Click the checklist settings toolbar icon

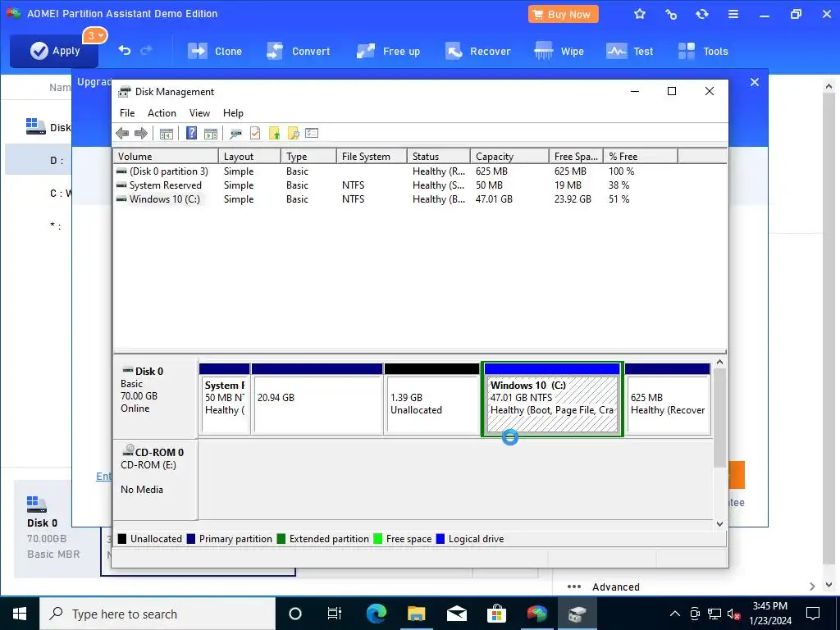(x=312, y=133)
